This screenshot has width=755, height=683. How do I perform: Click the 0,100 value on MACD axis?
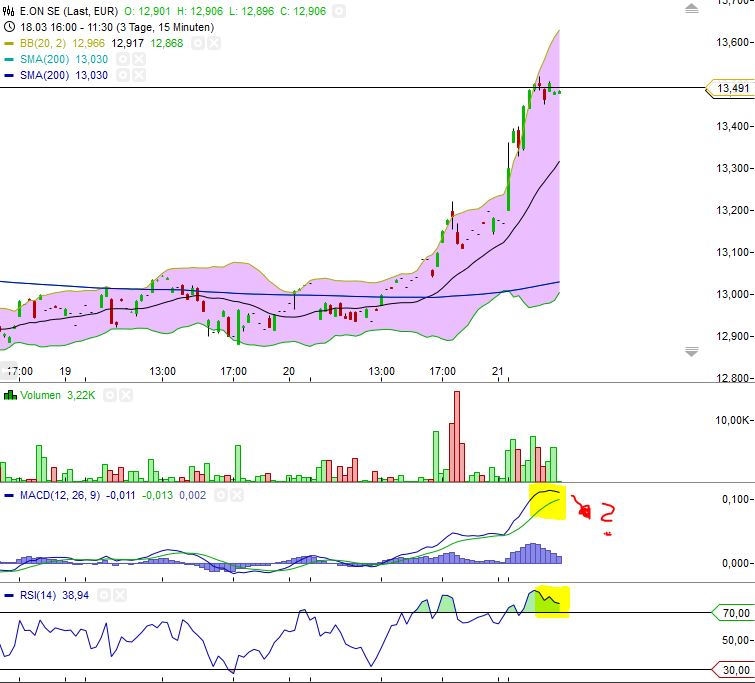click(735, 499)
